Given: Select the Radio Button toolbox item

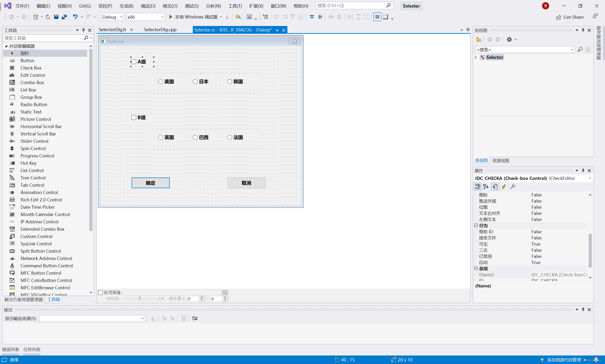Looking at the screenshot, I should (x=34, y=104).
